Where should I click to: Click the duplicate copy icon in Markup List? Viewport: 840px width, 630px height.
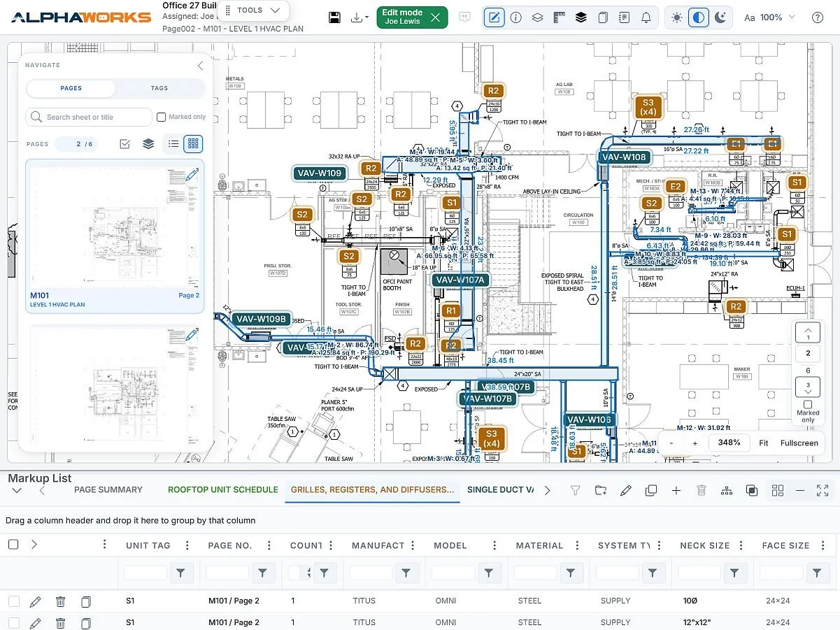(x=651, y=491)
